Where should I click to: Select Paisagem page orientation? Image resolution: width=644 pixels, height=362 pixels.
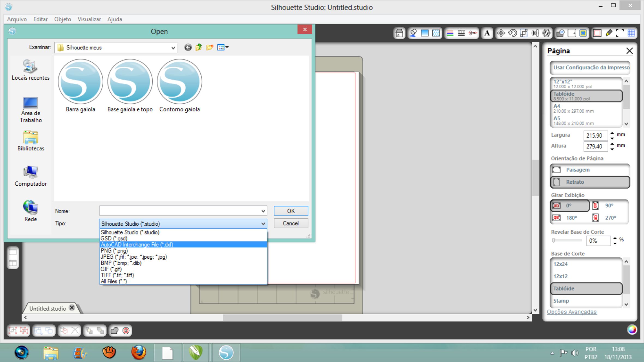(590, 170)
